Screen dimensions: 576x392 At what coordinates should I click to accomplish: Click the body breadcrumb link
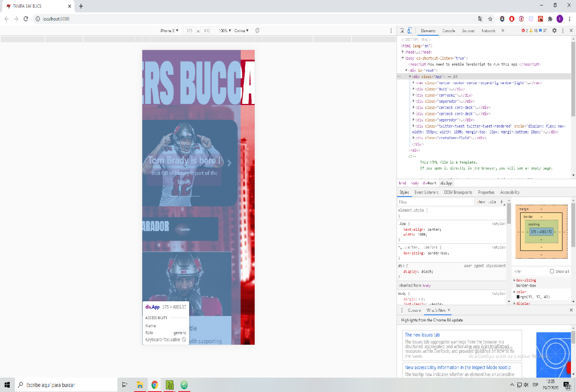pyautogui.click(x=415, y=183)
